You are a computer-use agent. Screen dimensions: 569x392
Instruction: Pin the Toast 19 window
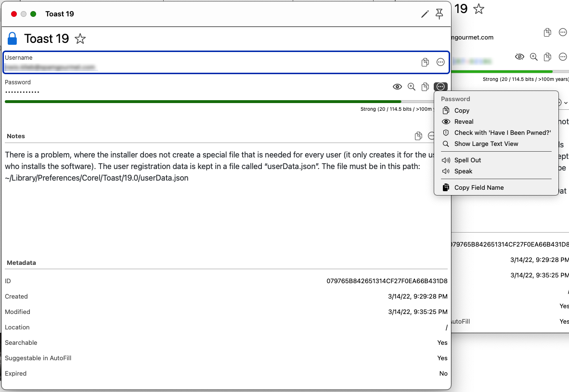439,14
